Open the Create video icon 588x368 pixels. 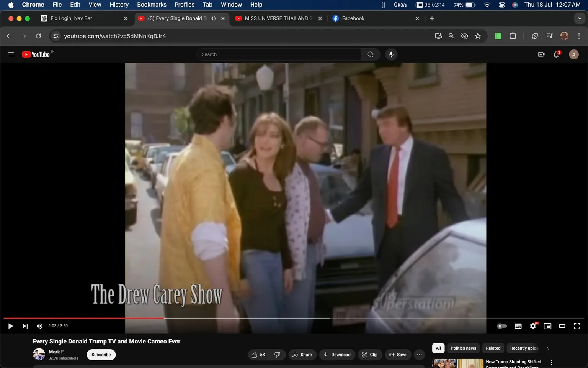[x=541, y=54]
